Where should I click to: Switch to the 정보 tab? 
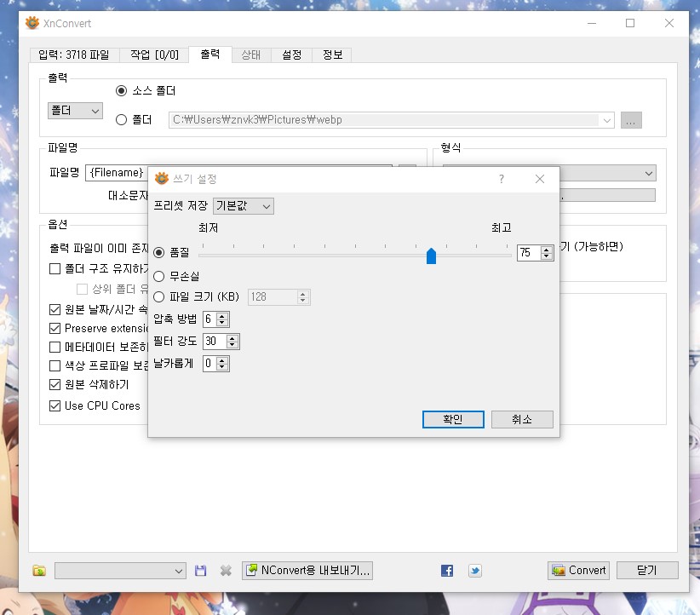332,55
